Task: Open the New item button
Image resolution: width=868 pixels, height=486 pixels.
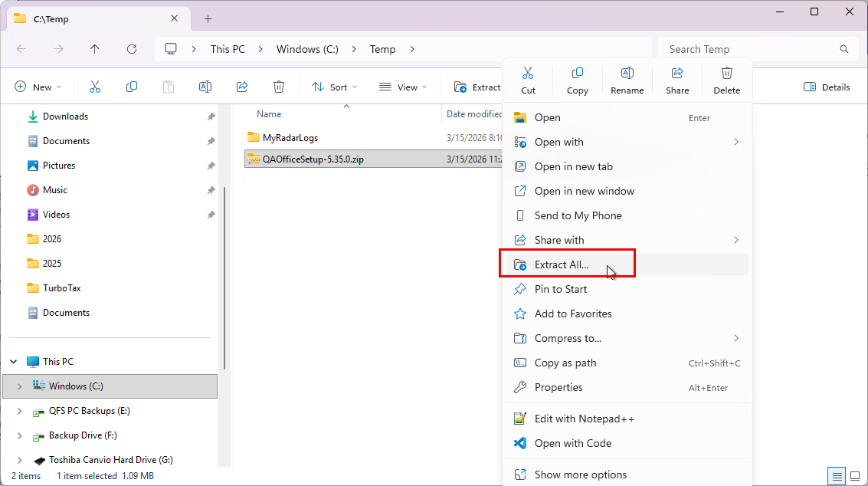Action: coord(38,87)
